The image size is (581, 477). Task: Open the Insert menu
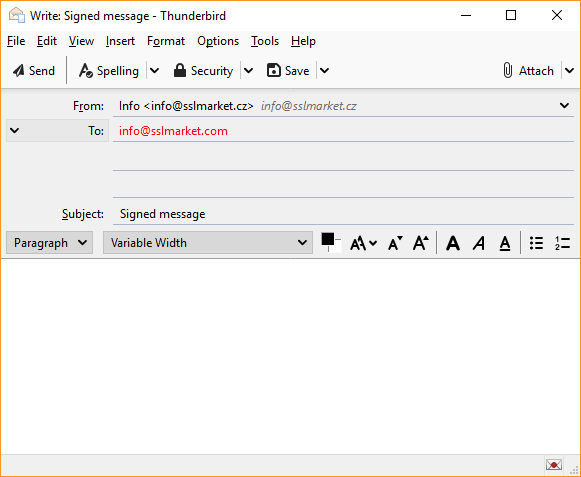pyautogui.click(x=120, y=41)
